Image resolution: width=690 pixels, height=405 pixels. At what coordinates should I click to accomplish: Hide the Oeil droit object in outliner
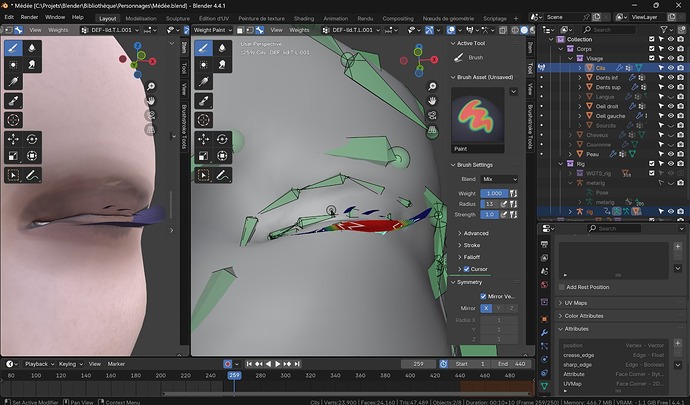pos(671,106)
